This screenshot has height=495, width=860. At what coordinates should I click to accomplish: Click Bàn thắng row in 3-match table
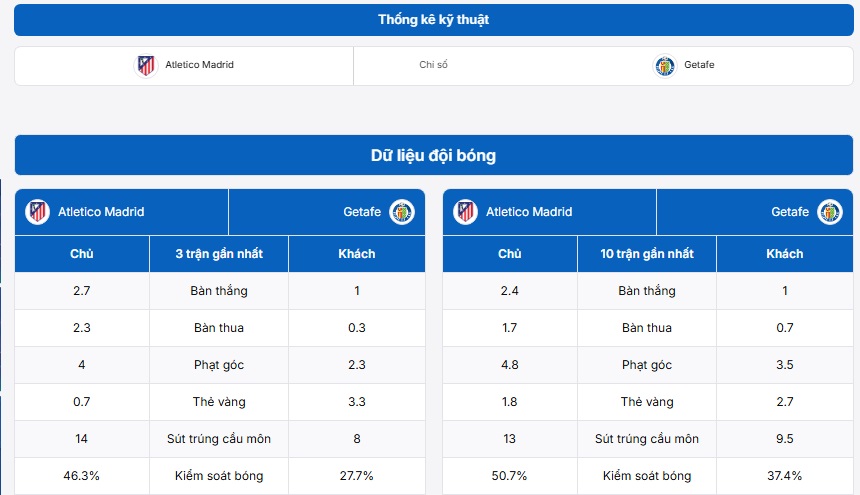(x=219, y=291)
